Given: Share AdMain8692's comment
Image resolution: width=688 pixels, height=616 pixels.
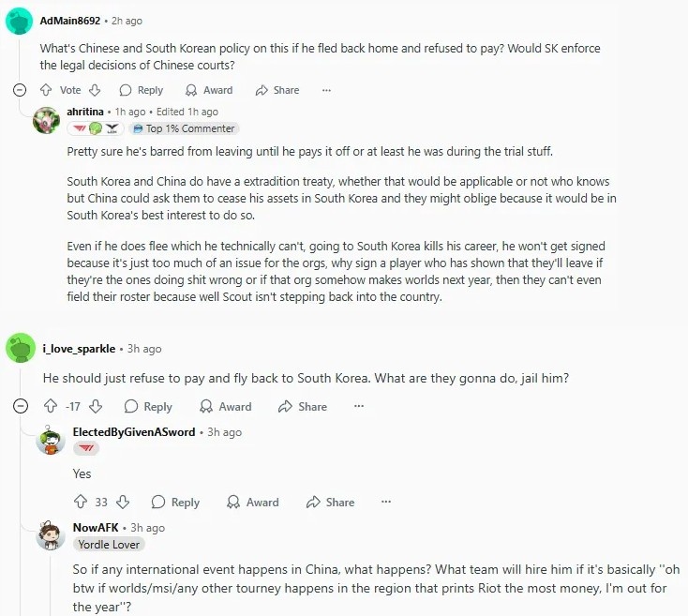Looking at the screenshot, I should [277, 90].
